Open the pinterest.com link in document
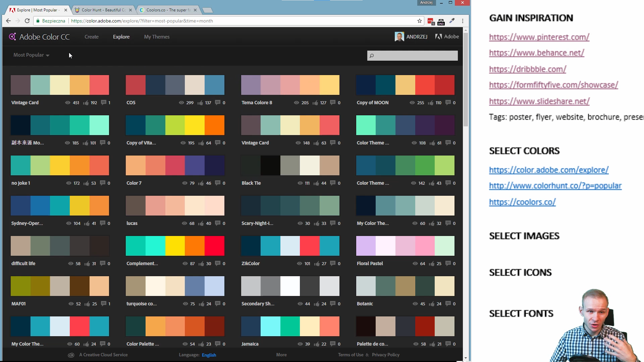The image size is (644, 362). click(539, 37)
